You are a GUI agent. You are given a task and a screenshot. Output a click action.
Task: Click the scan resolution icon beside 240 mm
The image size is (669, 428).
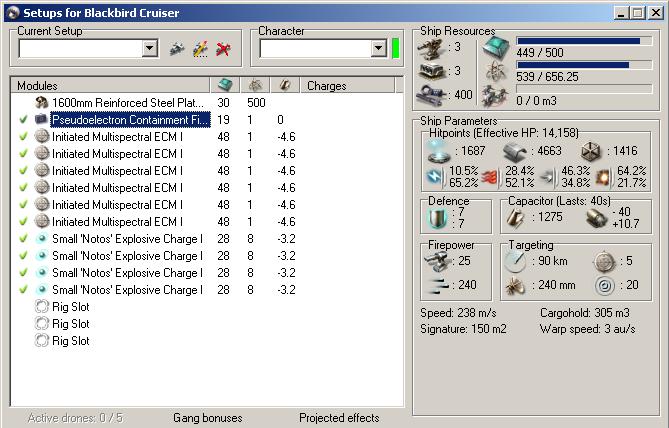pos(515,285)
